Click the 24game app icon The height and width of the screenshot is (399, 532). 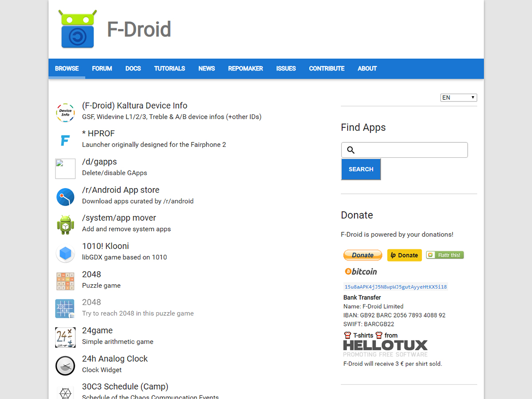click(65, 337)
